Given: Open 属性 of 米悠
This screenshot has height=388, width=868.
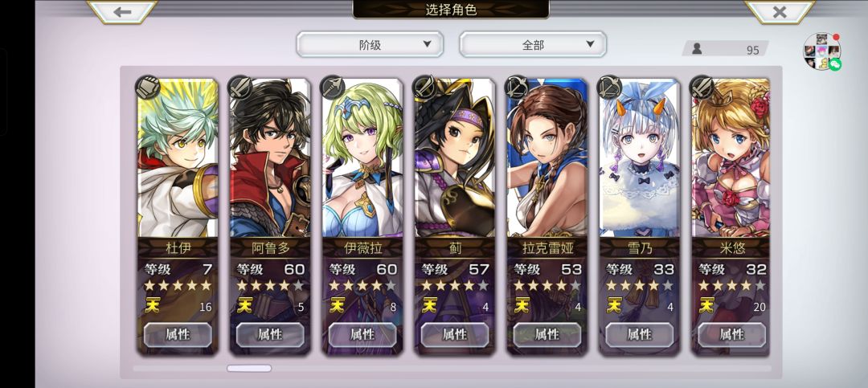Looking at the screenshot, I should pyautogui.click(x=732, y=334).
